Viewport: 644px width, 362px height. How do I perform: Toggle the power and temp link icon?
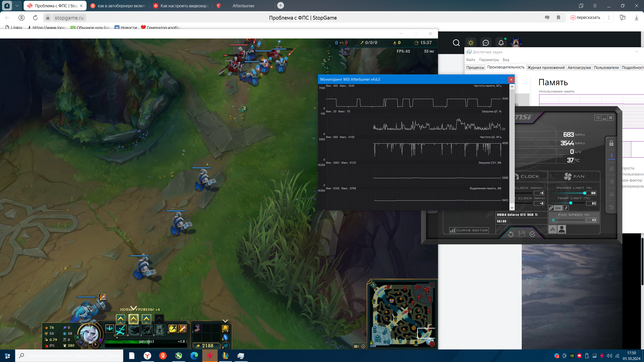pos(551,208)
